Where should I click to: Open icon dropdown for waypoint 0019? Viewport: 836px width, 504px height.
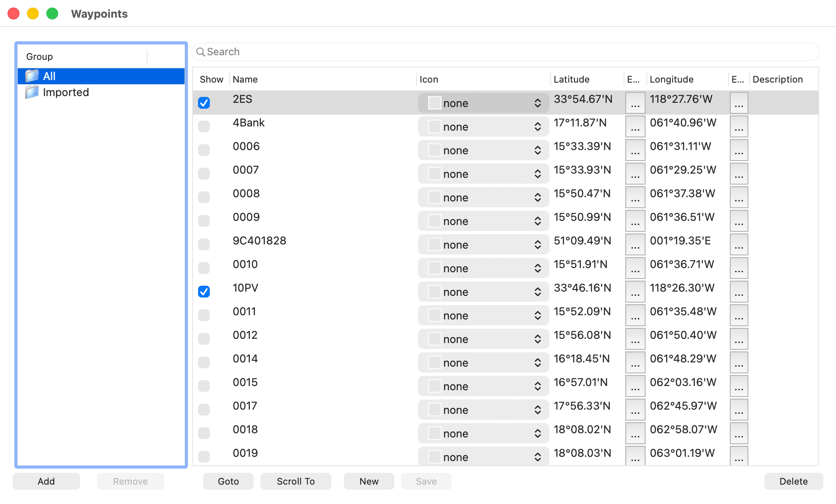483,457
